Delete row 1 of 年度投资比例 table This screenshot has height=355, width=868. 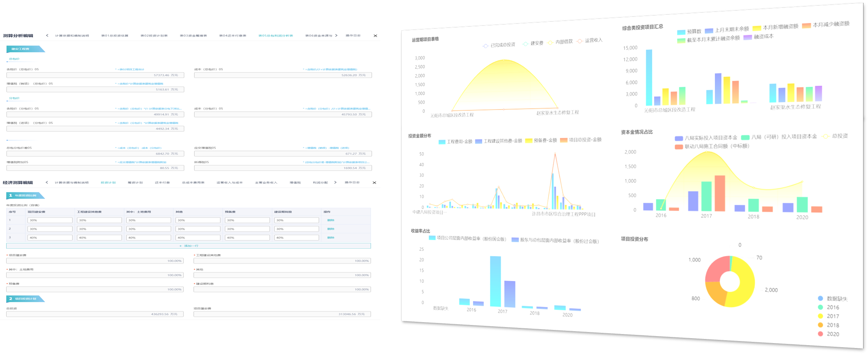[x=331, y=220]
